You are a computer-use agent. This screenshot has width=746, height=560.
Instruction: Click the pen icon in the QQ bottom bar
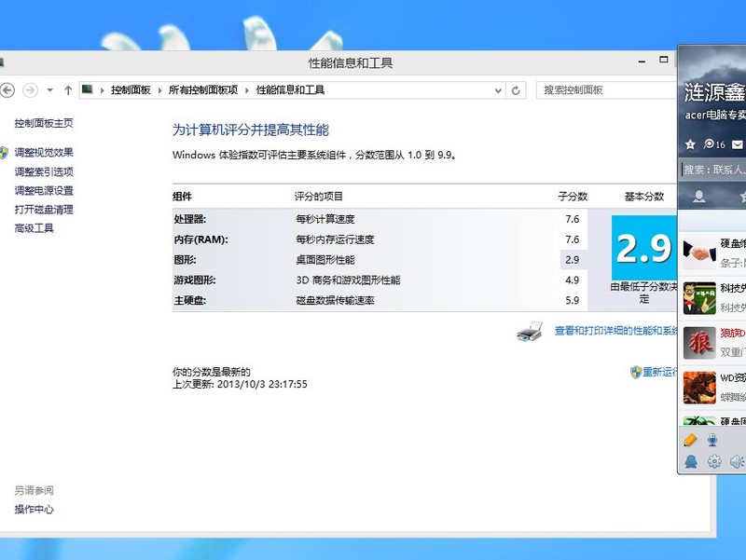click(690, 440)
